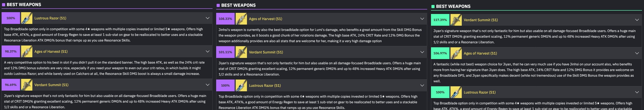Click the 117.39% green rating badge

[440, 20]
